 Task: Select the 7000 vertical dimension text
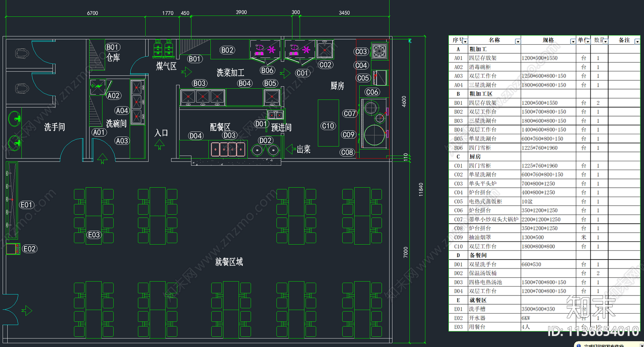pyautogui.click(x=405, y=252)
